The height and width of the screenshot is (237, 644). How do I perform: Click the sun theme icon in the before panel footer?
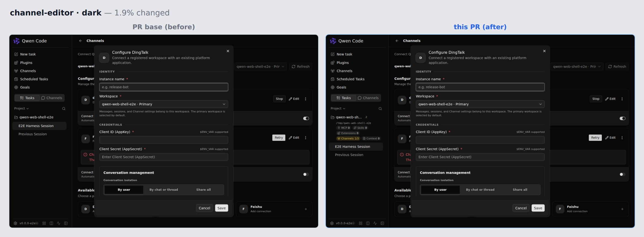(37, 223)
